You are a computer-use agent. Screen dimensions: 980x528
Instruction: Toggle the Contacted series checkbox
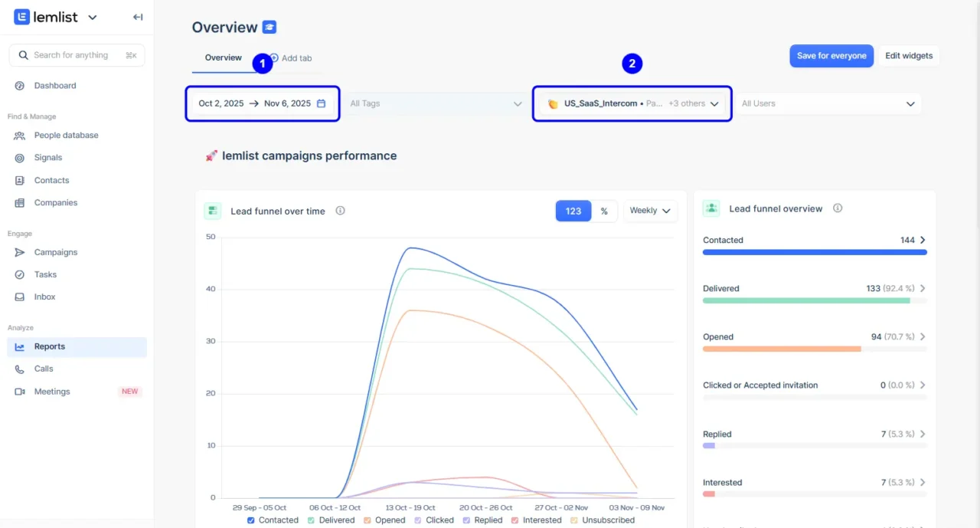click(x=251, y=520)
